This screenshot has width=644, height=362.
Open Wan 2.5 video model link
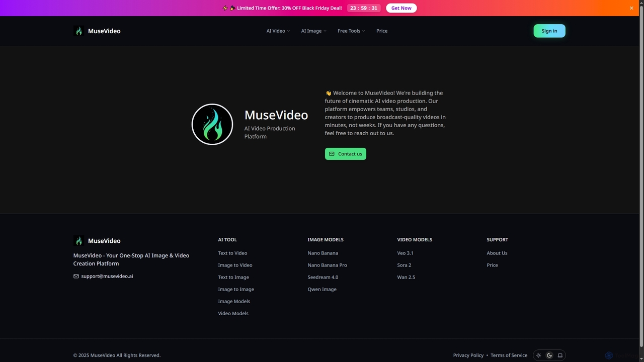(406, 277)
